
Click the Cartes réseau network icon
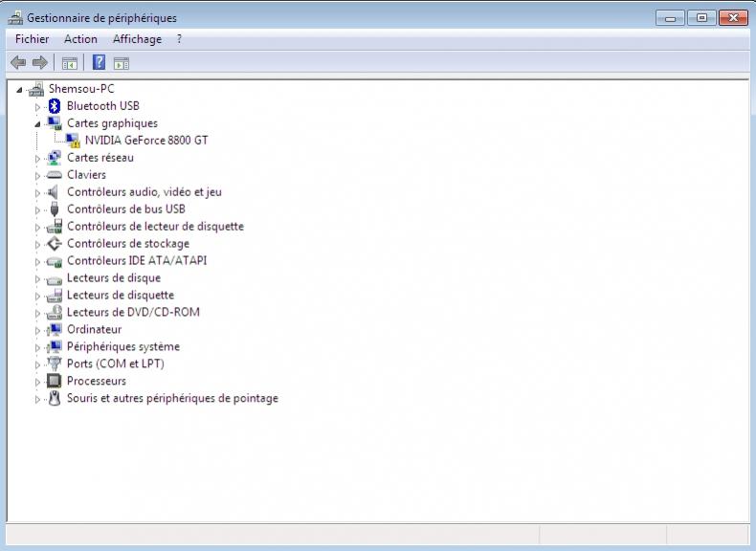click(x=55, y=158)
